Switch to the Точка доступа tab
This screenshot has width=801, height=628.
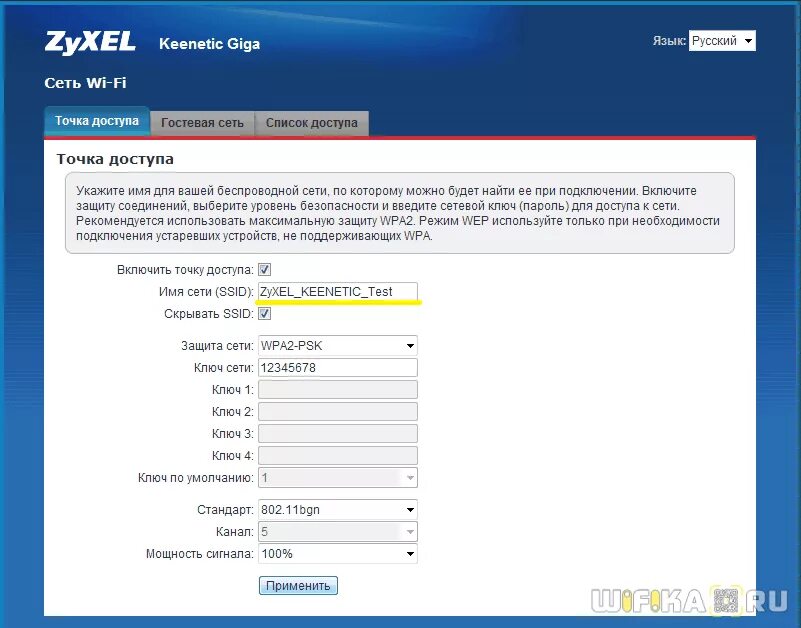[x=97, y=121]
